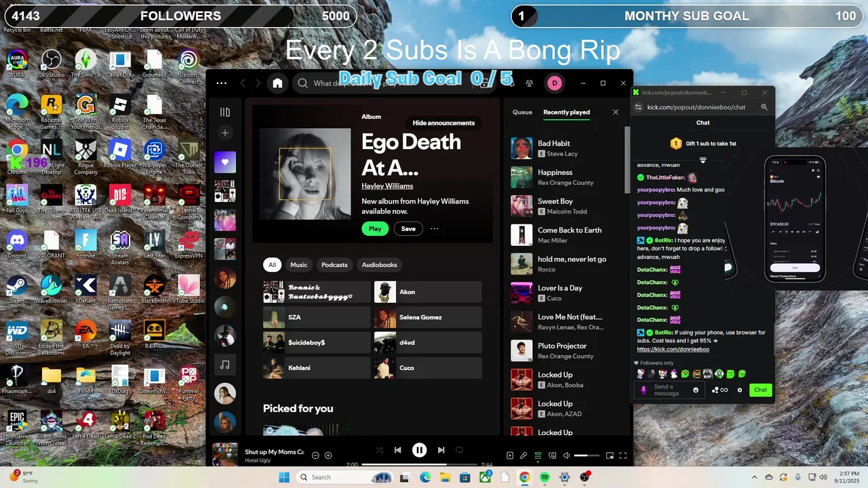Go back in Spotify navigation

point(243,83)
